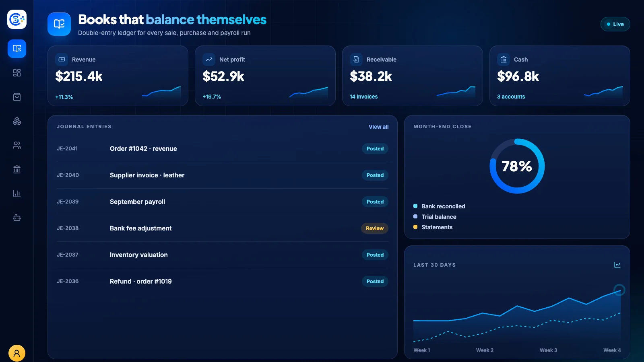Click the chart icon in Last 30 Days
This screenshot has width=644, height=362.
pyautogui.click(x=617, y=265)
